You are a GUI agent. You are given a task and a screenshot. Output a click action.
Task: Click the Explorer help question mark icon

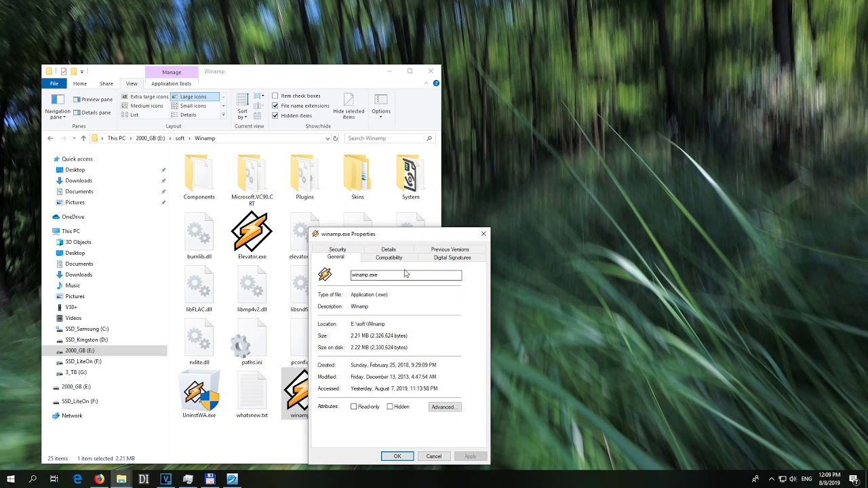(436, 83)
